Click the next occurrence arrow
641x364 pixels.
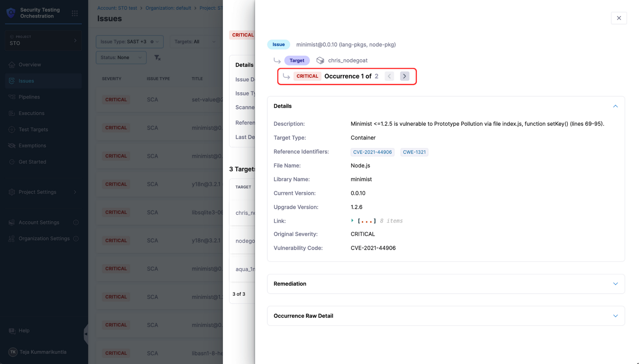(x=404, y=76)
